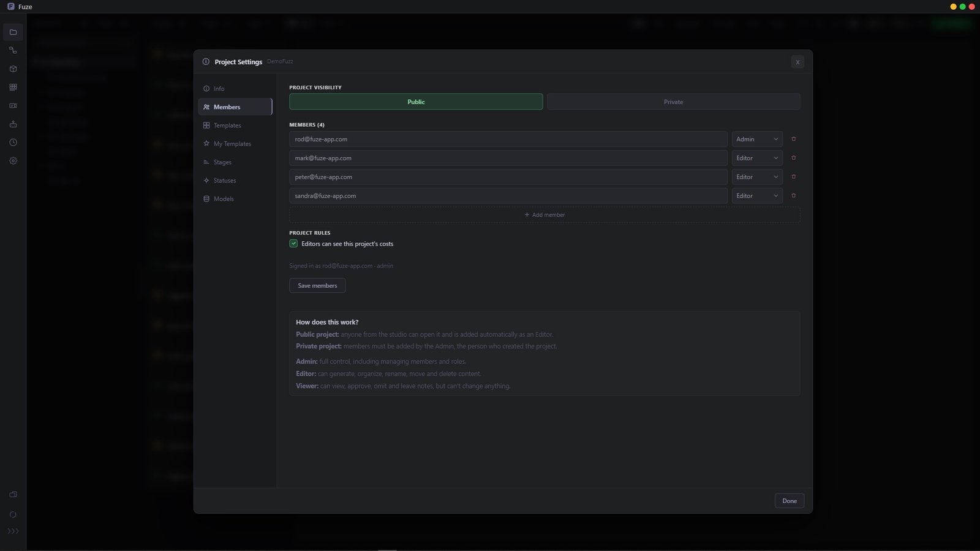Click the Save members button
The height and width of the screenshot is (551, 980).
[317, 285]
